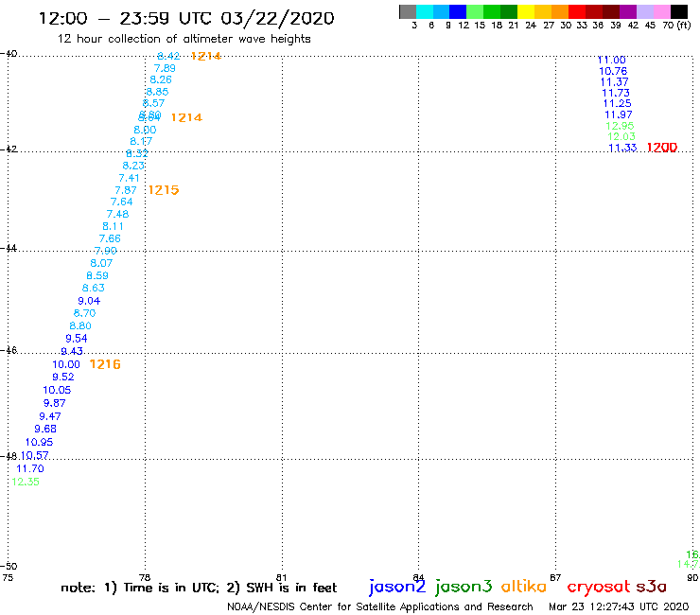Click the wave height value 9.87
700x615 pixels.
coord(55,403)
